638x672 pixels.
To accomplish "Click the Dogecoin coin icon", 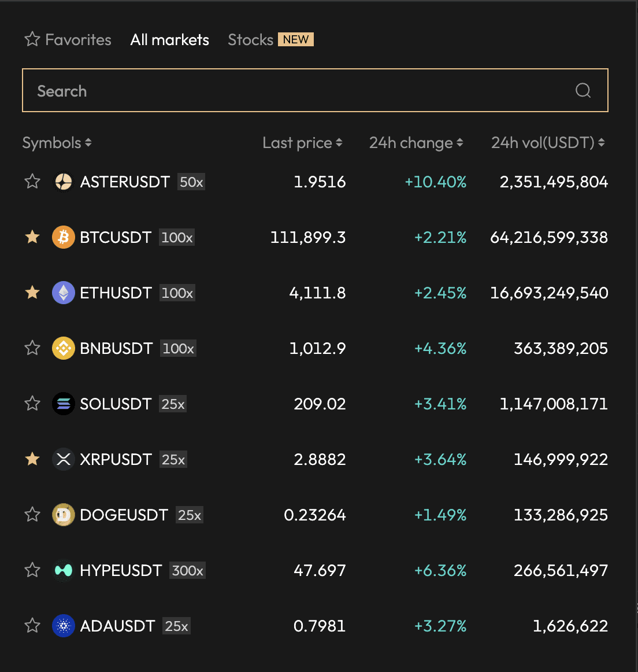I will pyautogui.click(x=64, y=515).
